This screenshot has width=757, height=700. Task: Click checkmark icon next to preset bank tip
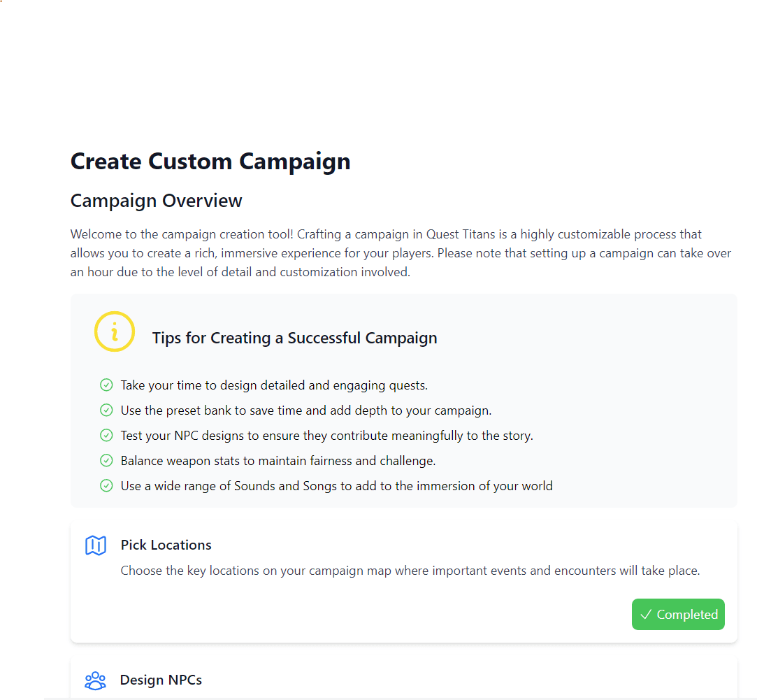point(106,410)
